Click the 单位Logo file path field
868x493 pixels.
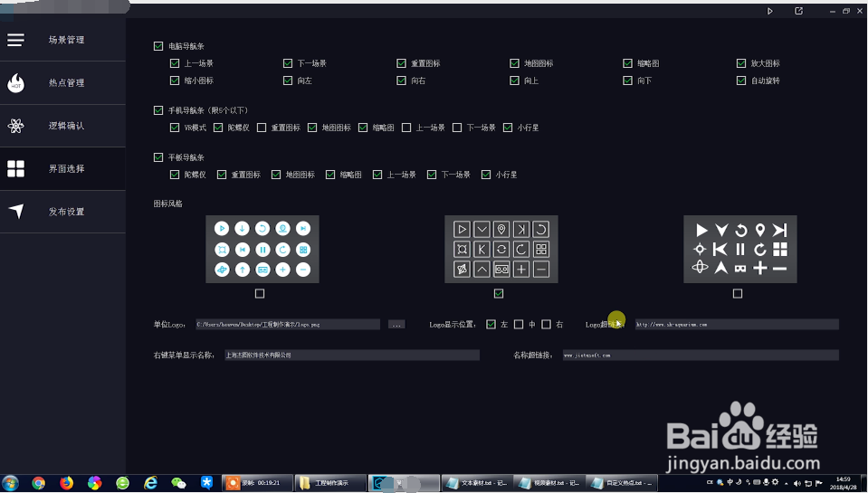pos(288,325)
